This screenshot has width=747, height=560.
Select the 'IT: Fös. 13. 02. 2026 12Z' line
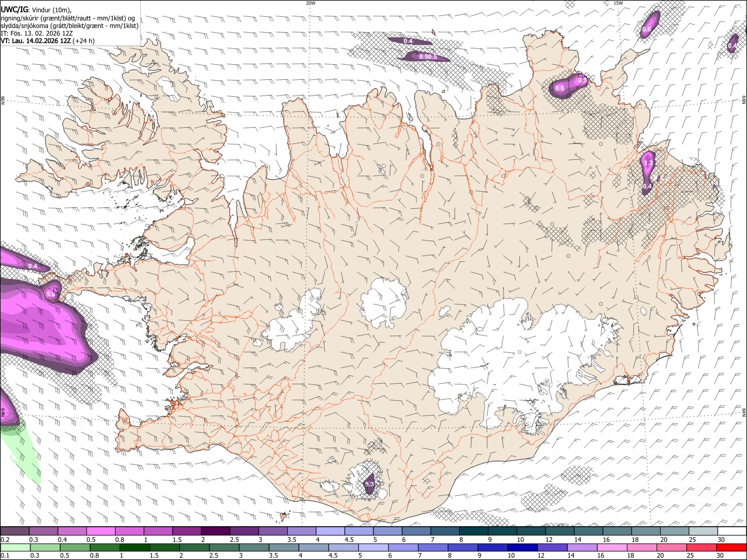pos(37,33)
